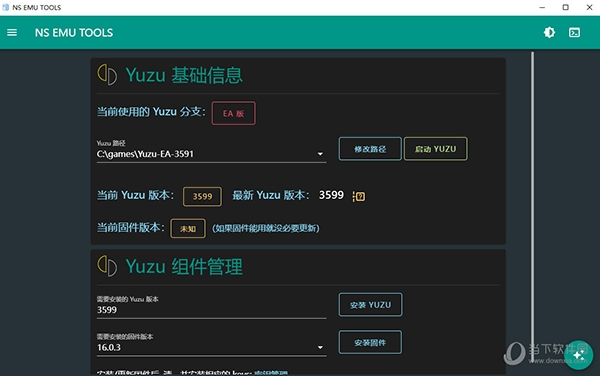
Task: Maximize the NS EMU TOOLS window
Action: (x=566, y=7)
